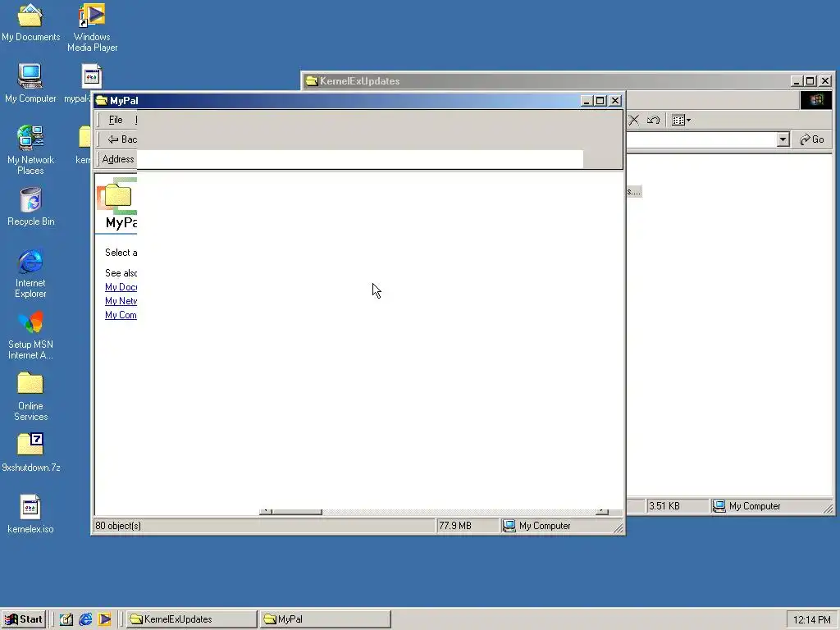Screen dimensions: 840x630
Task: Click the KernelExUpdates title bar folder icon
Action: pos(312,81)
